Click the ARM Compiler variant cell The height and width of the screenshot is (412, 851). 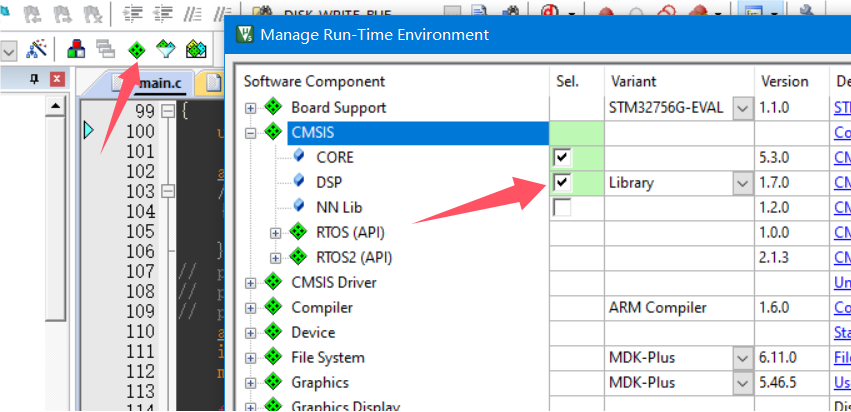pyautogui.click(x=679, y=307)
